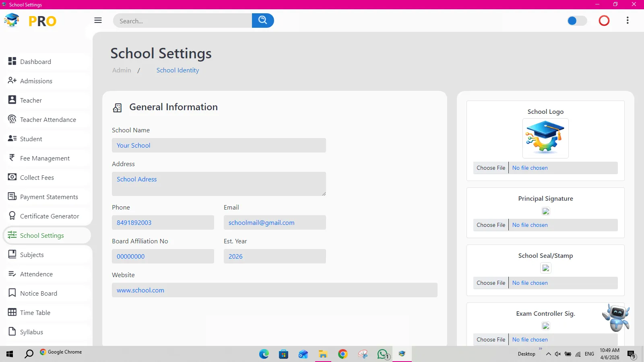Click the School Settings sliders icon
This screenshot has width=644, height=362.
coord(12,235)
